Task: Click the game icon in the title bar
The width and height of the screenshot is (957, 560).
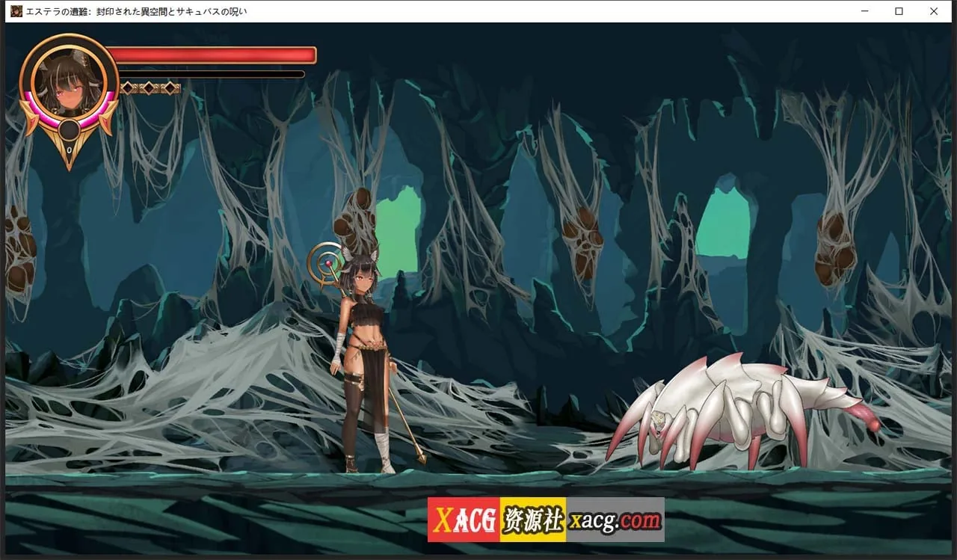Action: click(x=16, y=11)
